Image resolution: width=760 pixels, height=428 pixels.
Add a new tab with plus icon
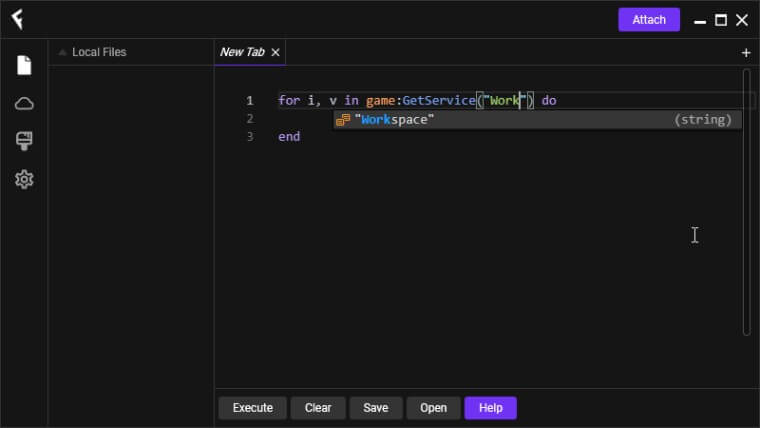746,53
